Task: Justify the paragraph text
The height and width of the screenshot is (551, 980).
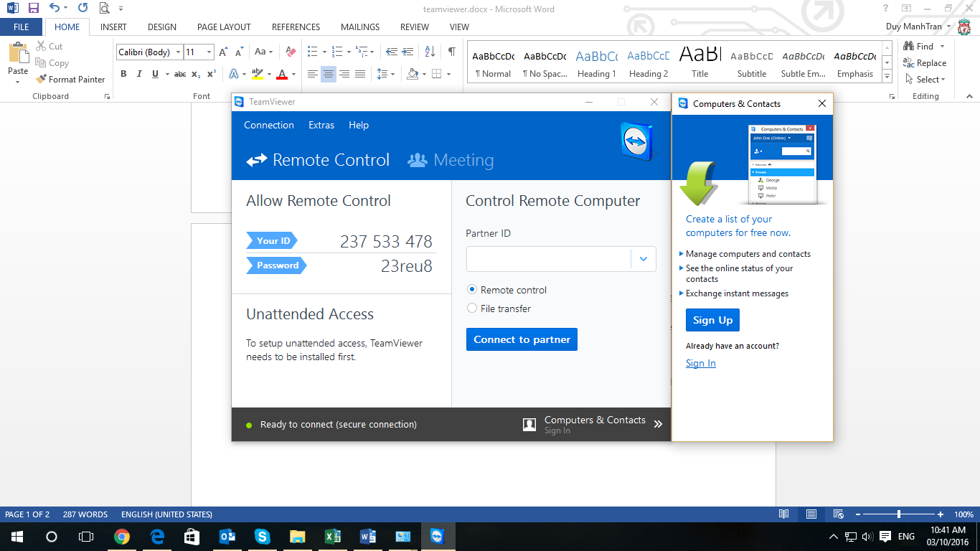Action: [x=360, y=74]
